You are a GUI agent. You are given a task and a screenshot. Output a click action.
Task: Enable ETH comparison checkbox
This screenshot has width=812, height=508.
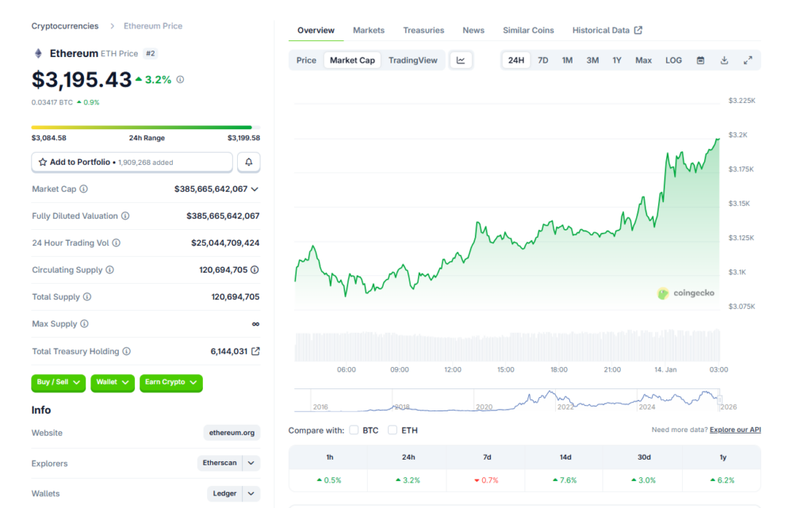393,430
